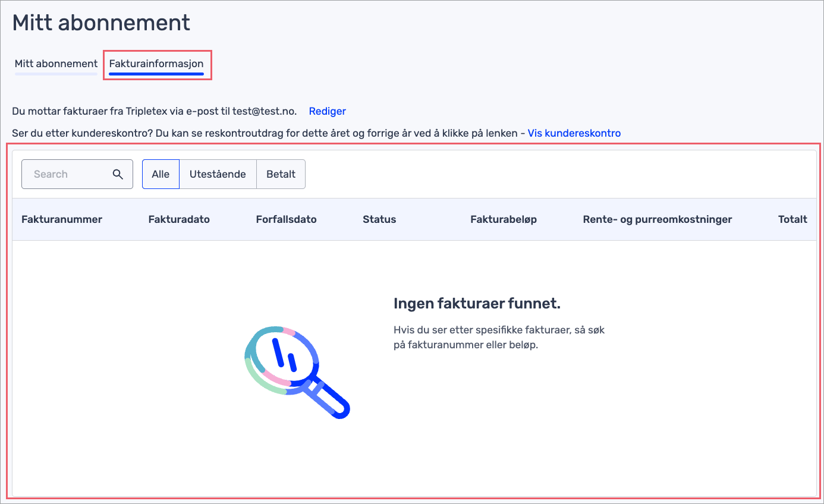Filter invoices by Utestående
824x504 pixels.
tap(218, 174)
